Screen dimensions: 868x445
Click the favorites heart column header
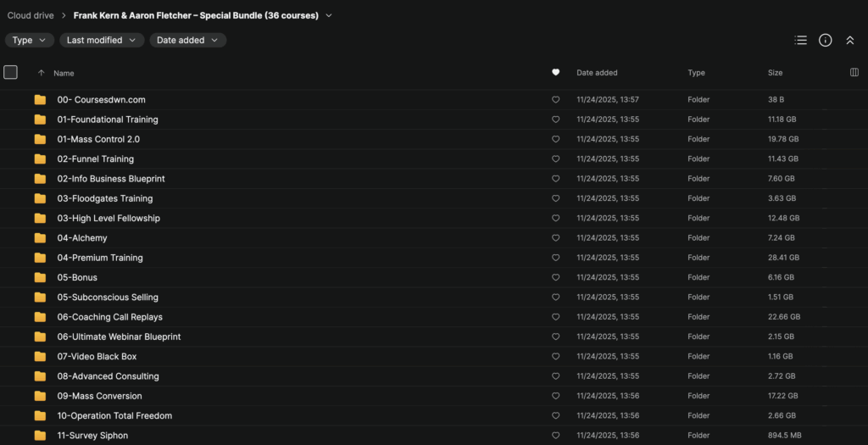(556, 73)
